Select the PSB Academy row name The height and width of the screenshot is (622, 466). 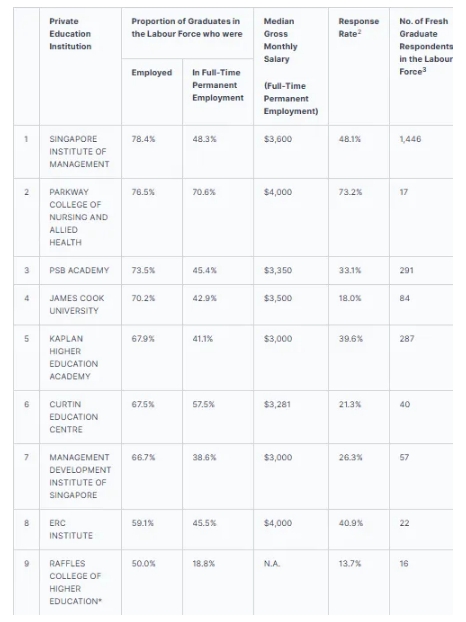tap(79, 270)
